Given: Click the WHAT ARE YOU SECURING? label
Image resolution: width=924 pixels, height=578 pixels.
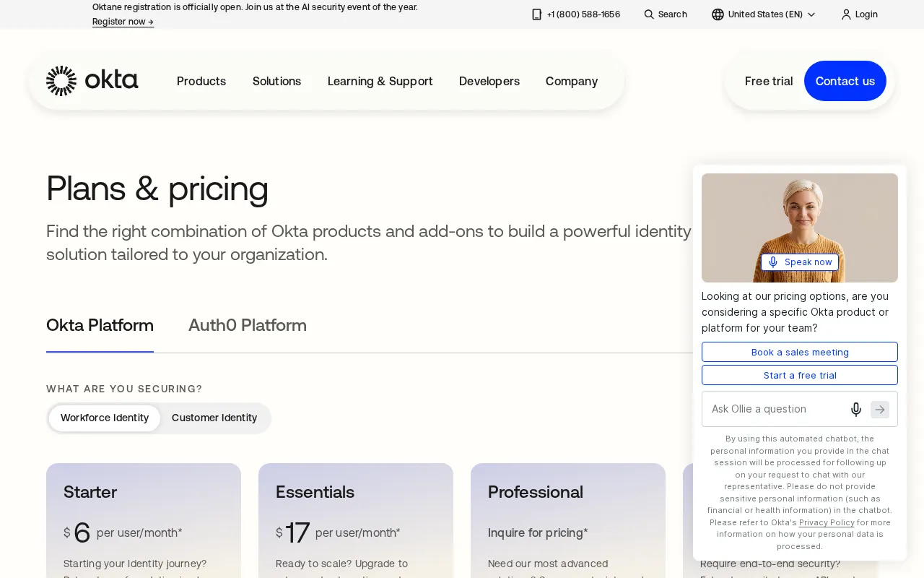Looking at the screenshot, I should click(124, 389).
